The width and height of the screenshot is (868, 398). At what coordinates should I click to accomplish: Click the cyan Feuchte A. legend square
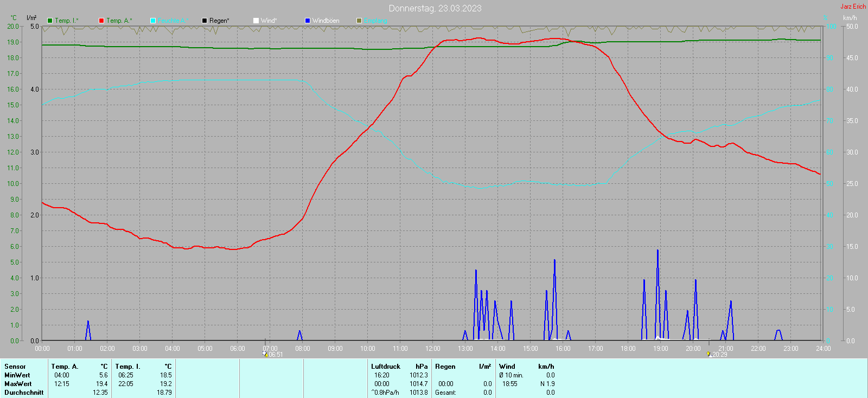(x=153, y=21)
